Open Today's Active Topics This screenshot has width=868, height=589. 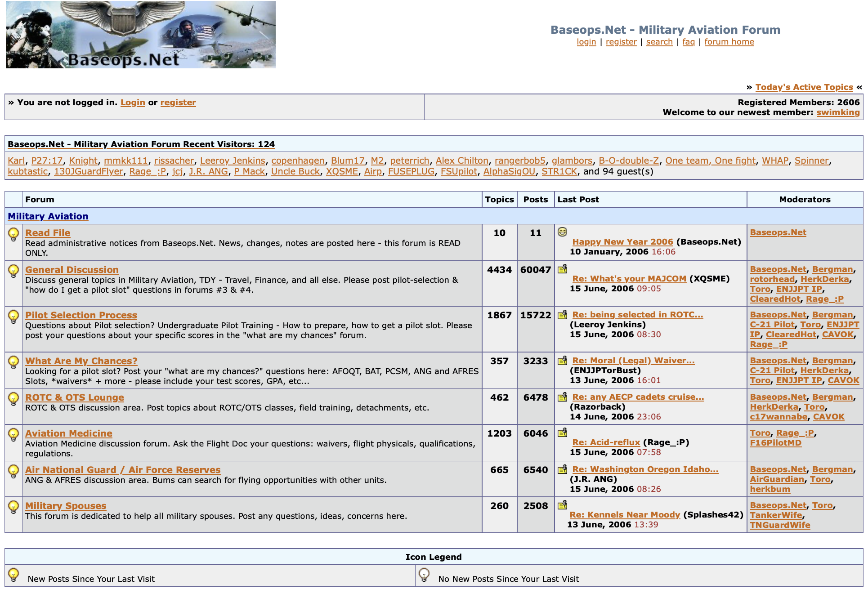[x=804, y=87]
